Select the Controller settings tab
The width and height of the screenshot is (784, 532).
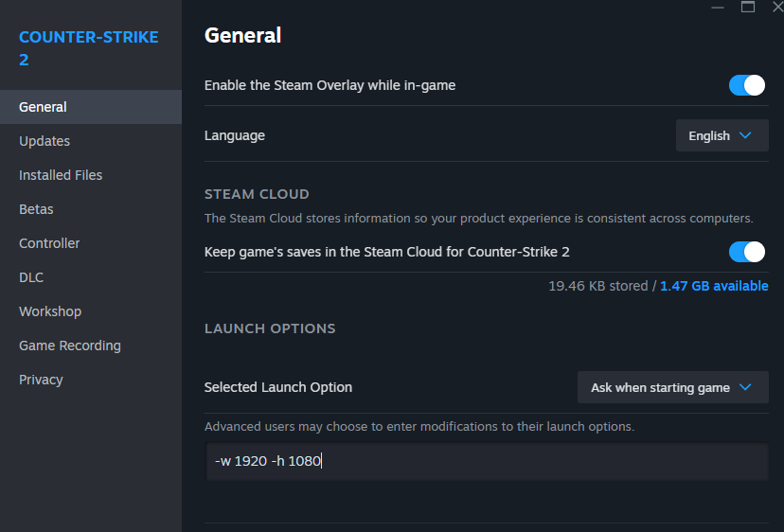coord(49,243)
